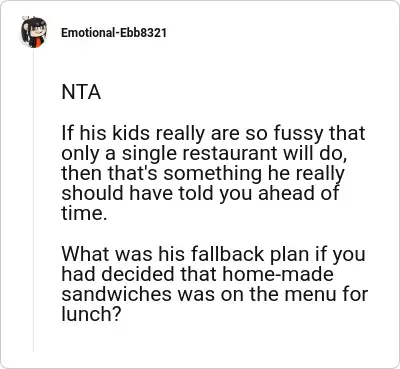
Task: Click the phrase "ahead of" in the comment
Action: point(298,193)
